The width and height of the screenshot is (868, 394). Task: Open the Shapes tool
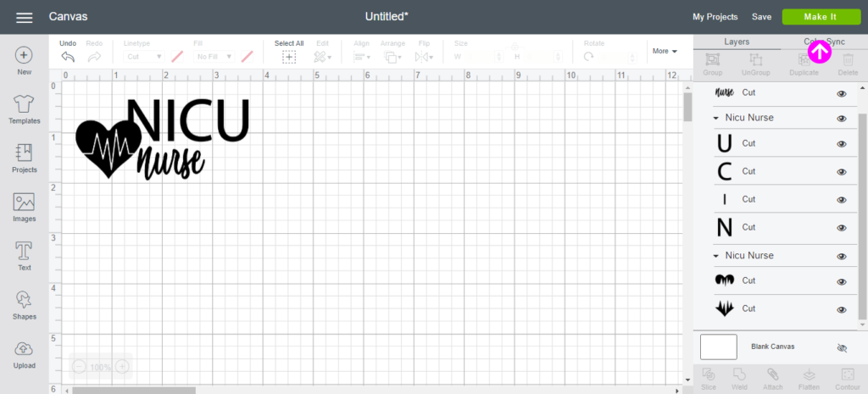pyautogui.click(x=24, y=301)
